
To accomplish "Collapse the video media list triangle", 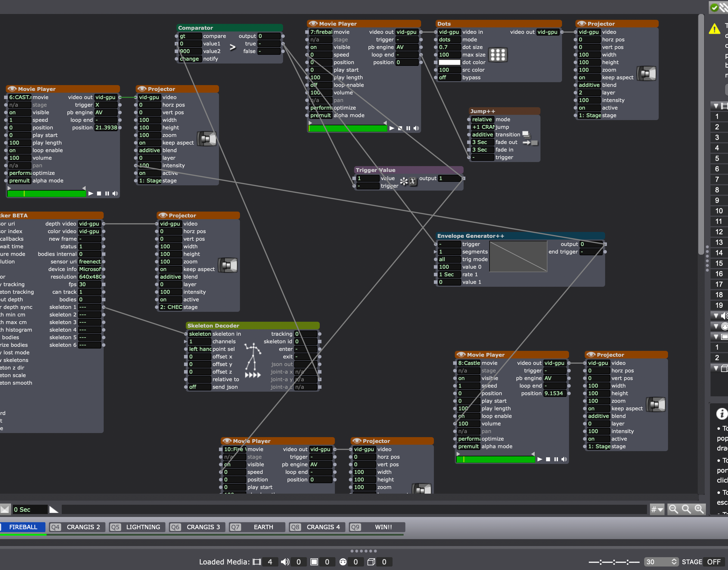I will click(x=716, y=106).
